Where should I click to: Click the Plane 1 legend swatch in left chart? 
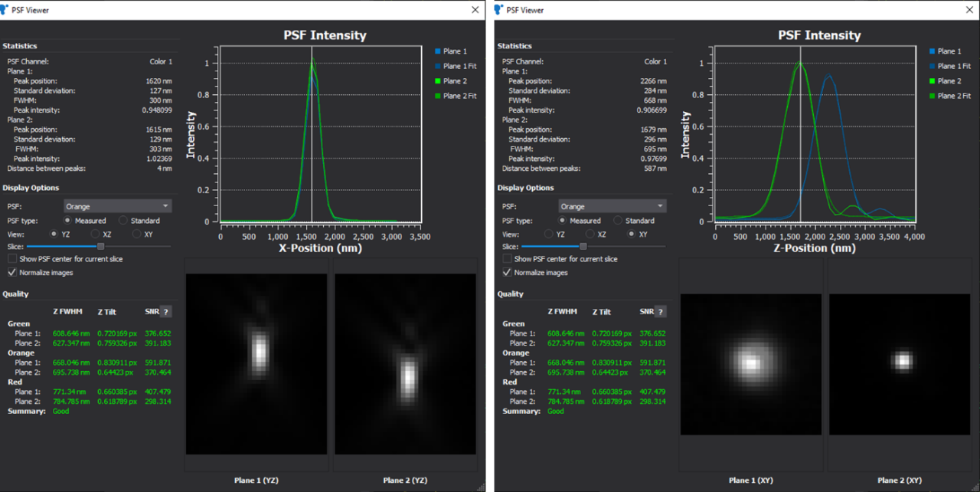tap(437, 51)
